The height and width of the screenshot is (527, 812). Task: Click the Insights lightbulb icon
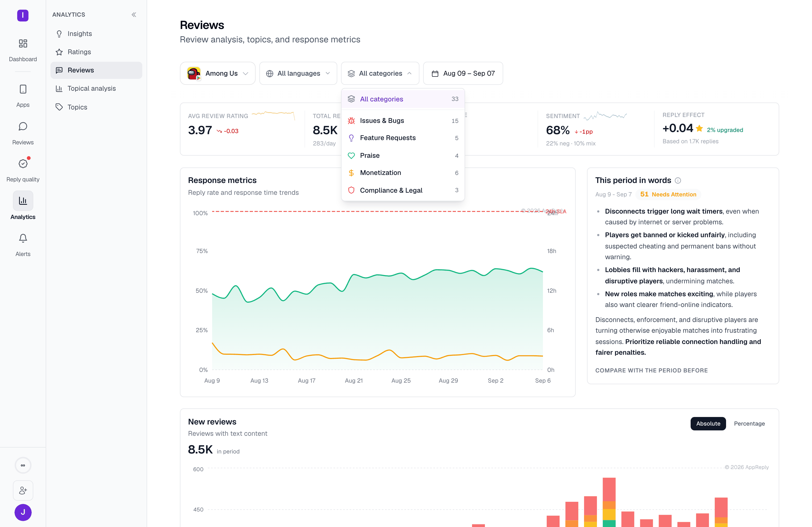pos(59,34)
